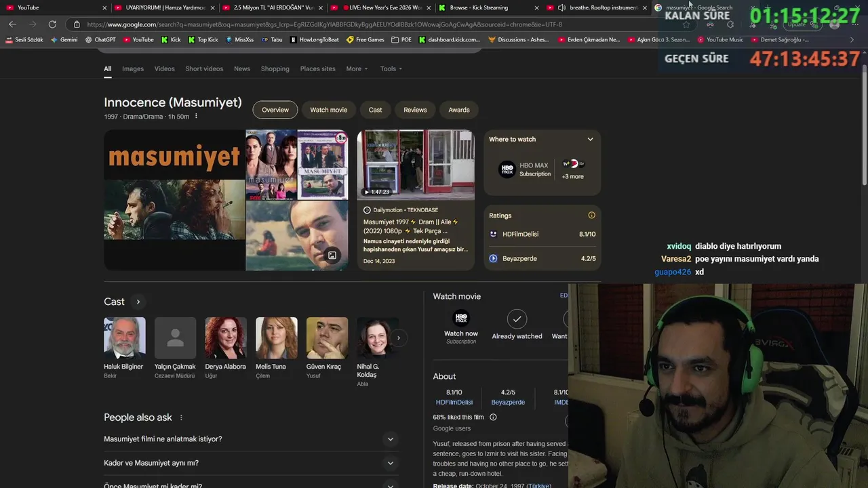The height and width of the screenshot is (488, 868).
Task: Open the Kick bookmark
Action: pos(171,40)
